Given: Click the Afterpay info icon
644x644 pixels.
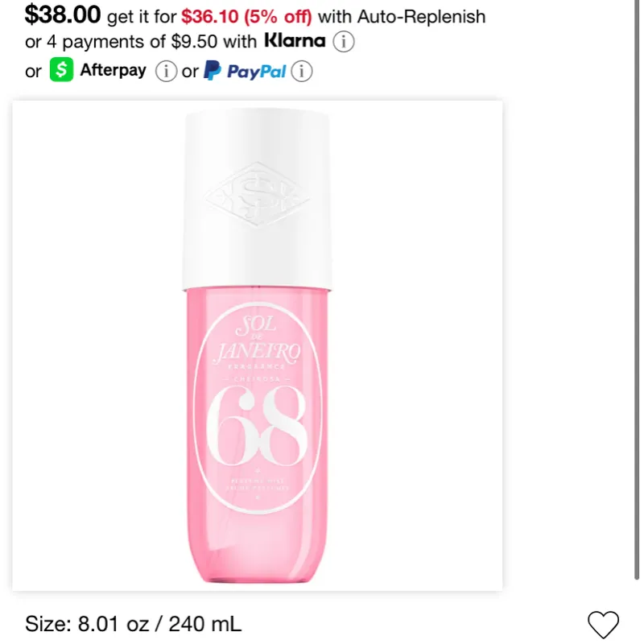Looking at the screenshot, I should tap(166, 71).
